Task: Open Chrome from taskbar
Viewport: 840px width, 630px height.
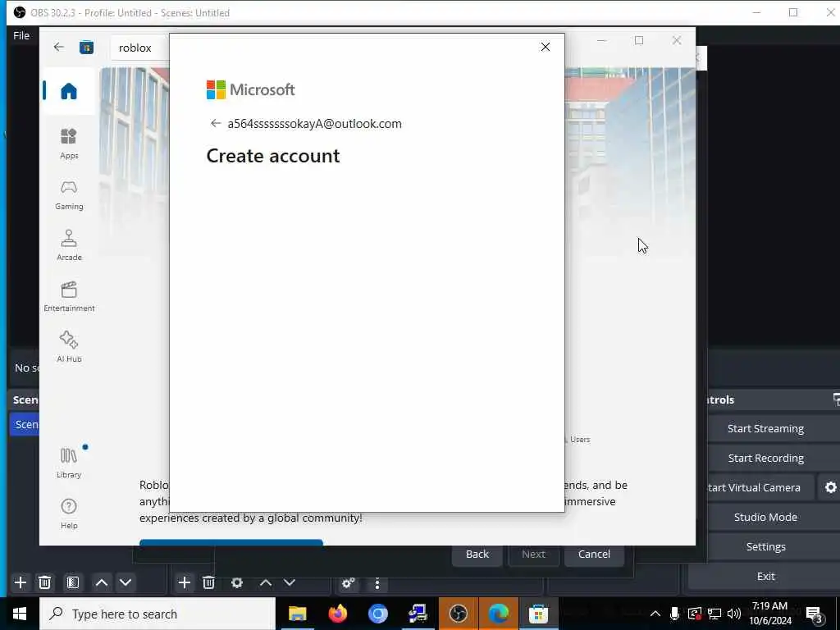Action: [x=377, y=614]
